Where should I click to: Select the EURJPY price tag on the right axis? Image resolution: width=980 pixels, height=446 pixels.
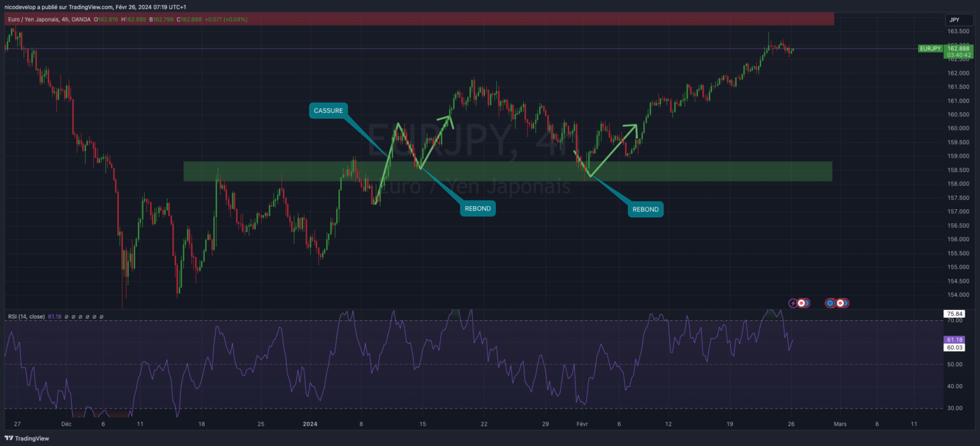pyautogui.click(x=930, y=48)
